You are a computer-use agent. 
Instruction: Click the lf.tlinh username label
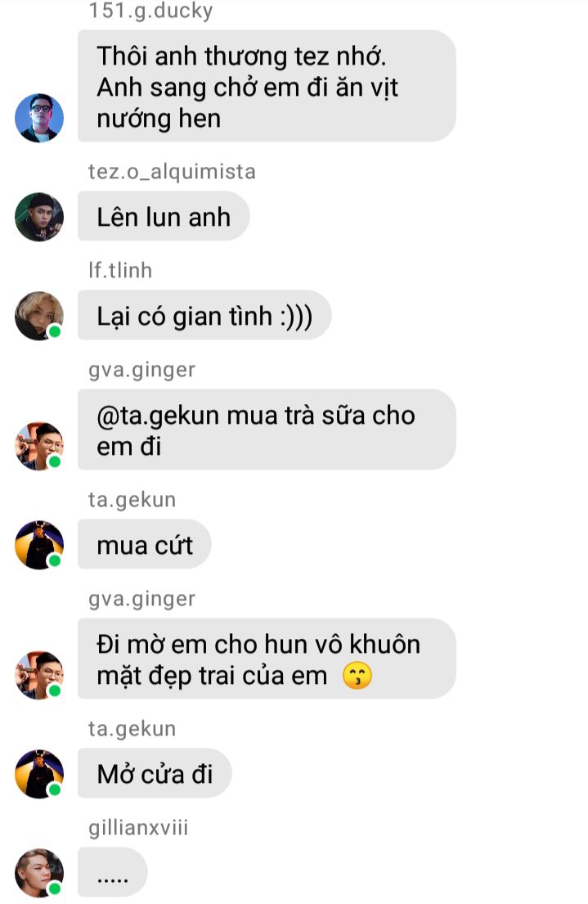[x=120, y=271]
